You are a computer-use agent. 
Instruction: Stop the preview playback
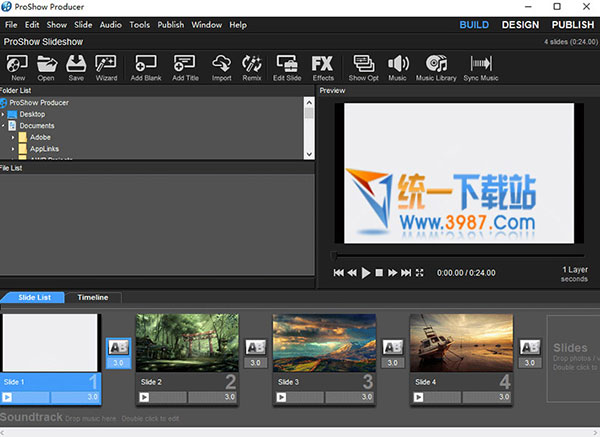[x=379, y=272]
